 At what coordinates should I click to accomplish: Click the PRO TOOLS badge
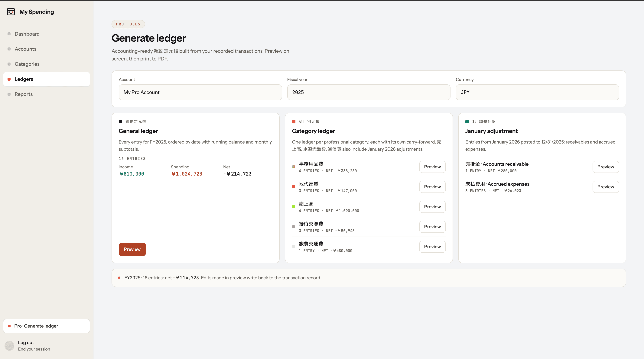[x=128, y=24]
